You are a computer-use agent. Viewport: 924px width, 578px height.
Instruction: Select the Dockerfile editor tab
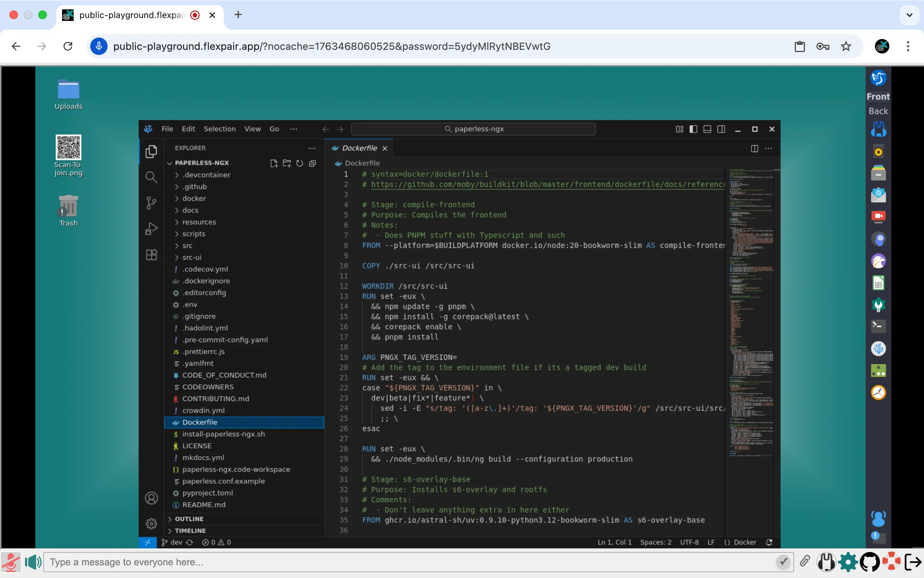point(359,148)
